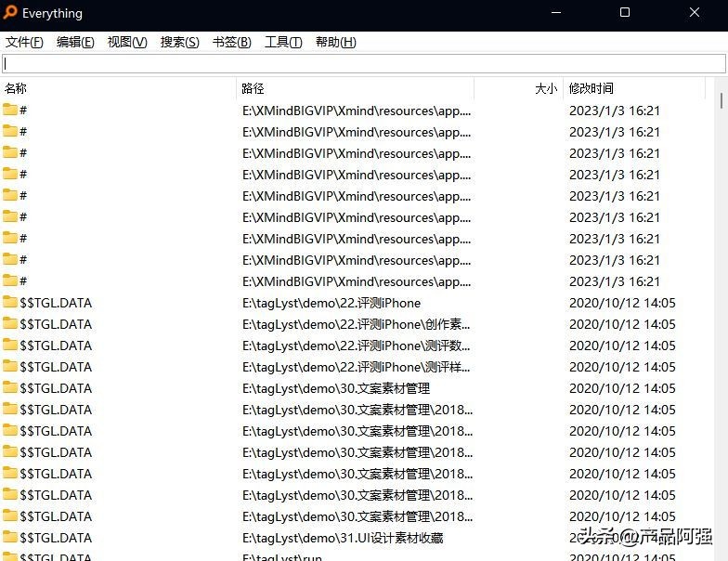Open the 搜索(S) menu
Image resolution: width=728 pixels, height=561 pixels.
click(x=180, y=43)
